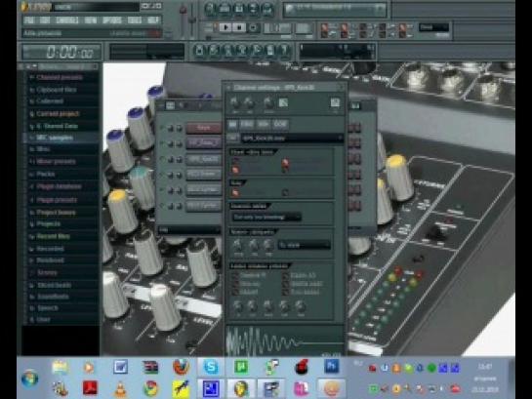Turn the channel settings Pitch knob
The width and height of the screenshot is (532, 399).
[268, 101]
